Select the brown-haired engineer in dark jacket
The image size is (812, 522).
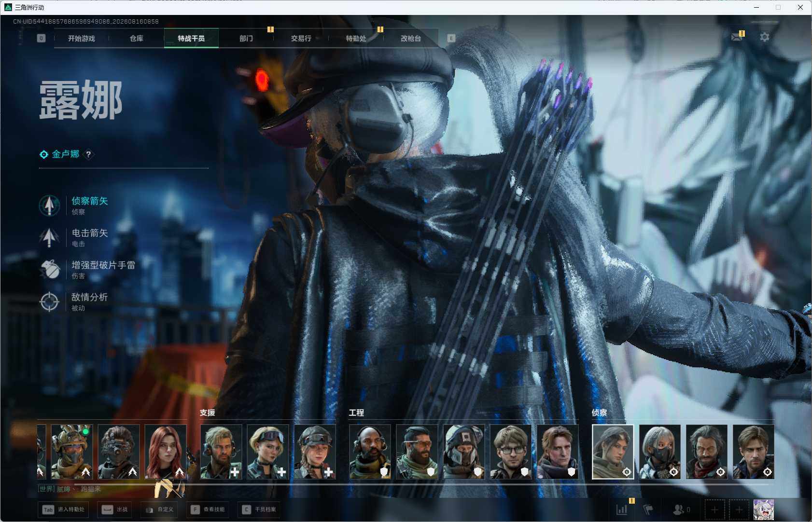(558, 452)
